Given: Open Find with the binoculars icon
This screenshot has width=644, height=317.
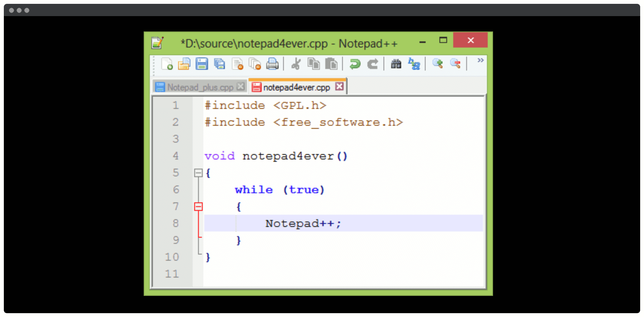Looking at the screenshot, I should (396, 64).
